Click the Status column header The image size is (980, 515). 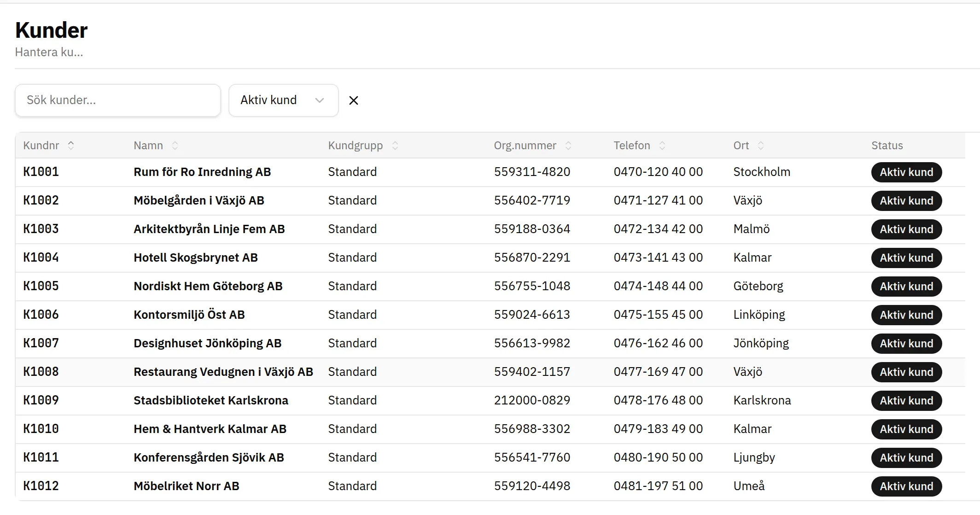[x=887, y=146]
